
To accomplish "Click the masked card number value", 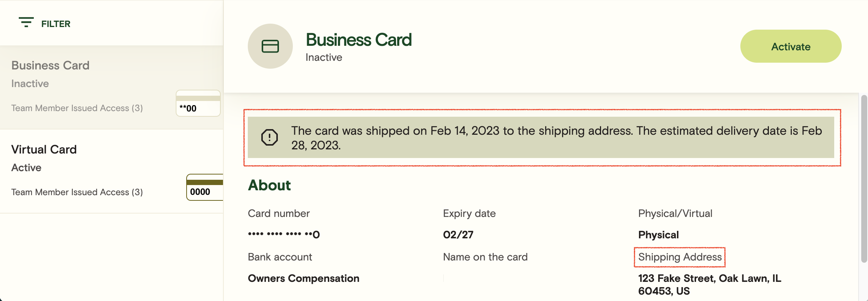I will click(283, 235).
